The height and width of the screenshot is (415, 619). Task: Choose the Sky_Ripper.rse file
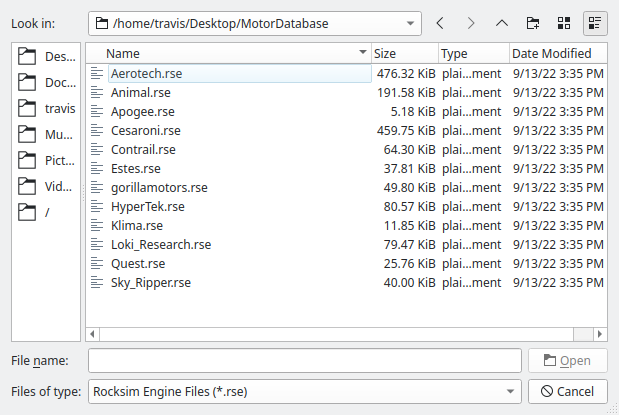(x=150, y=283)
